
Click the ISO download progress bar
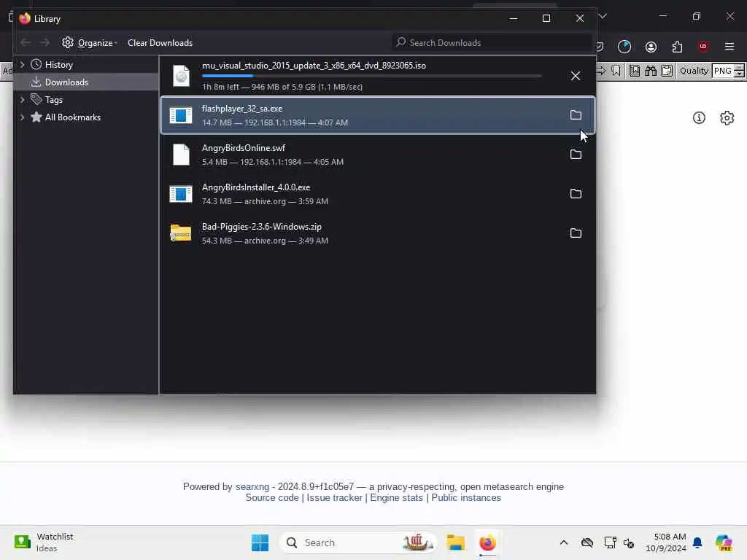pyautogui.click(x=371, y=76)
